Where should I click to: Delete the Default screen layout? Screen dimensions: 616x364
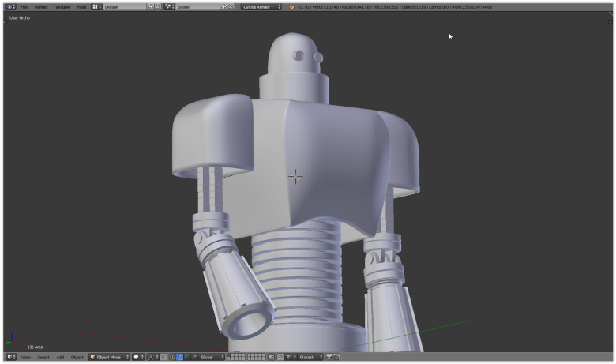point(158,6)
